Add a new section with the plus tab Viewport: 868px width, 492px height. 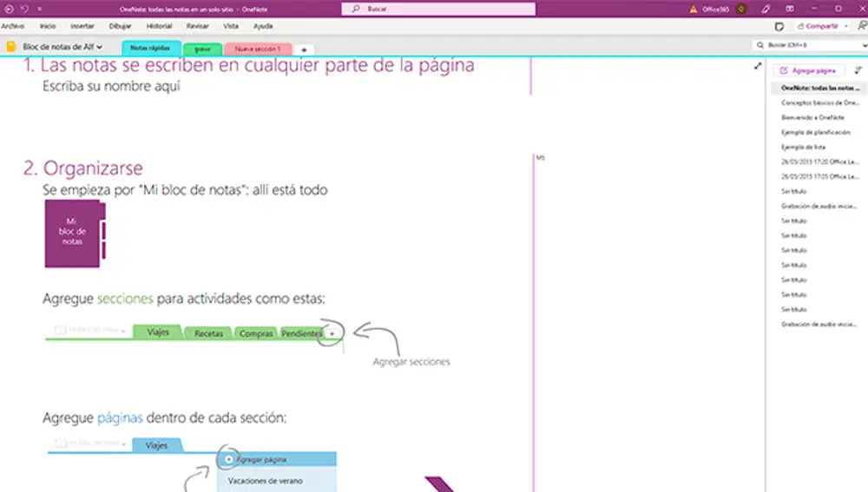304,49
